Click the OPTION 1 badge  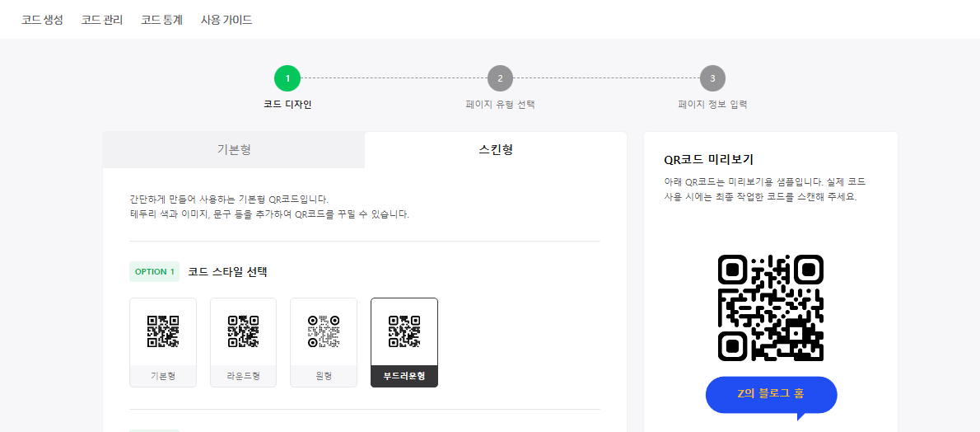(x=154, y=272)
